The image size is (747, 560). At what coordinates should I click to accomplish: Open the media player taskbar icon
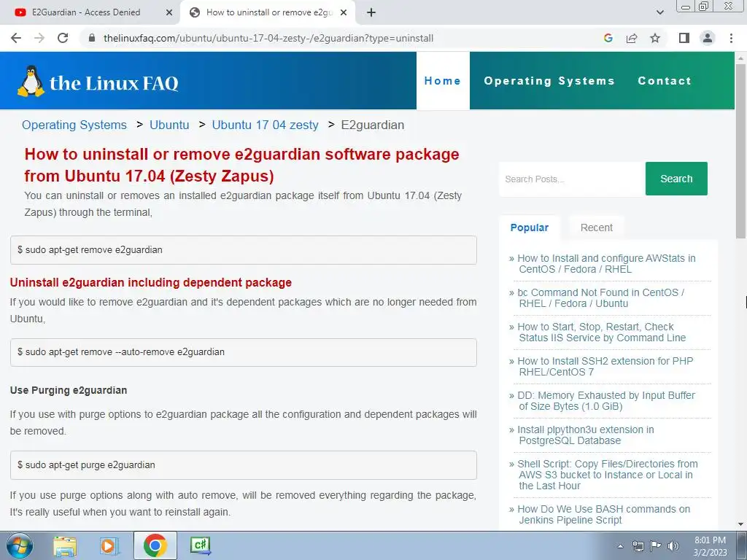tap(109, 545)
